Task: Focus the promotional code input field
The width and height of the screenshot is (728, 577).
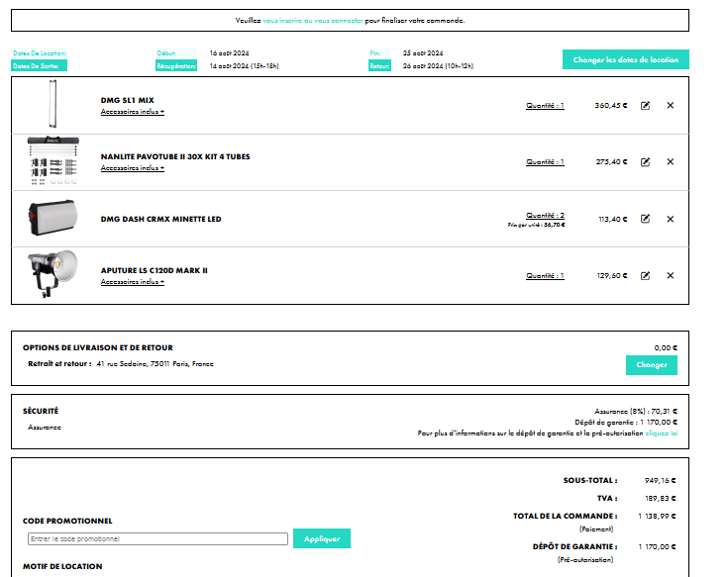Action: coord(157,539)
